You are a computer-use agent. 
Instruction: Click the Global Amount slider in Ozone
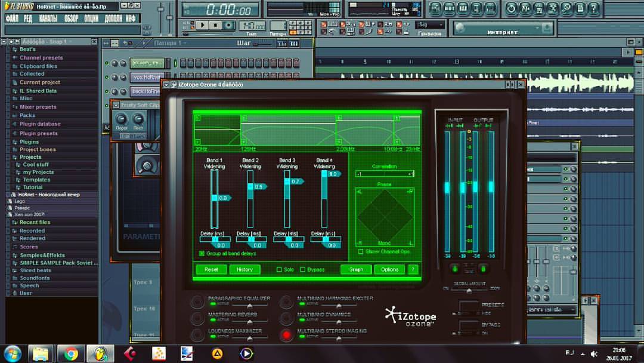(469, 290)
